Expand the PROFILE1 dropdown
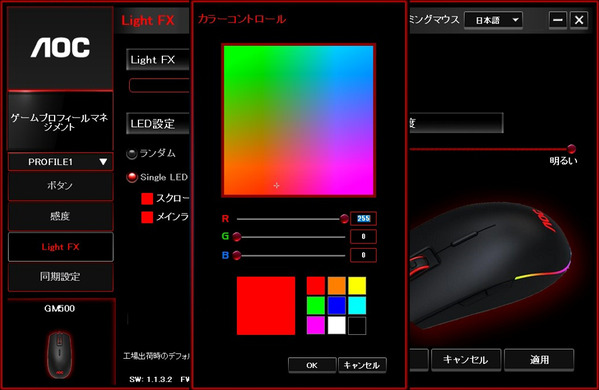 (60, 162)
